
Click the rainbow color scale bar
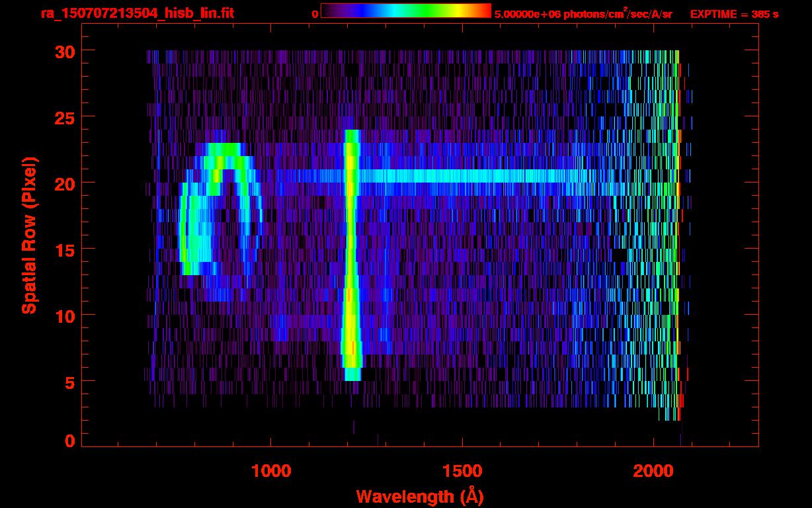(406, 11)
